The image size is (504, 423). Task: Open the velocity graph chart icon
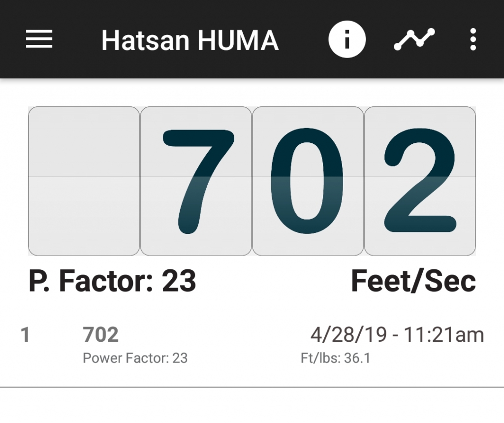click(x=414, y=39)
